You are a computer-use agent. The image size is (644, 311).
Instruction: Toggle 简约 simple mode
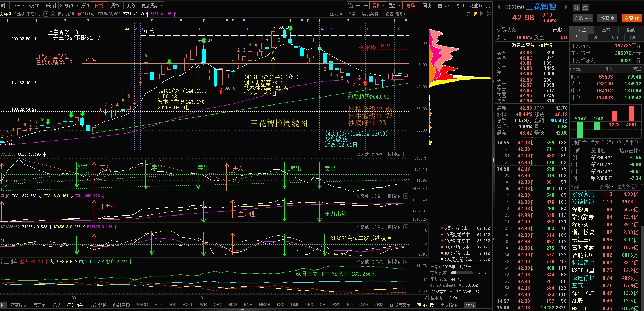coord(460,6)
